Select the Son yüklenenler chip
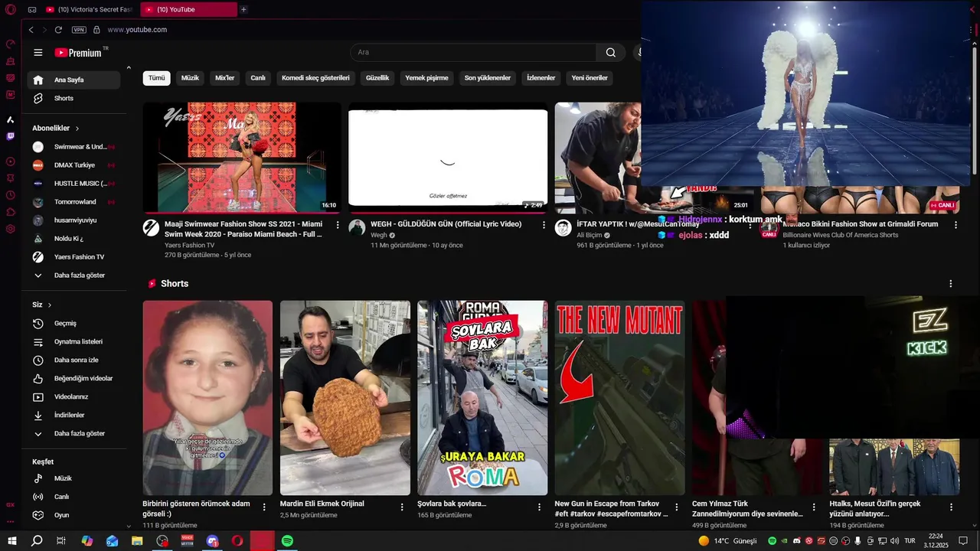 487,78
